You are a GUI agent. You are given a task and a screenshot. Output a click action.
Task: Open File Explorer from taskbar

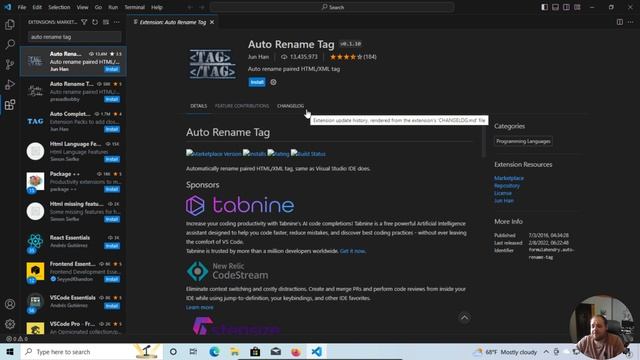pyautogui.click(x=235, y=351)
